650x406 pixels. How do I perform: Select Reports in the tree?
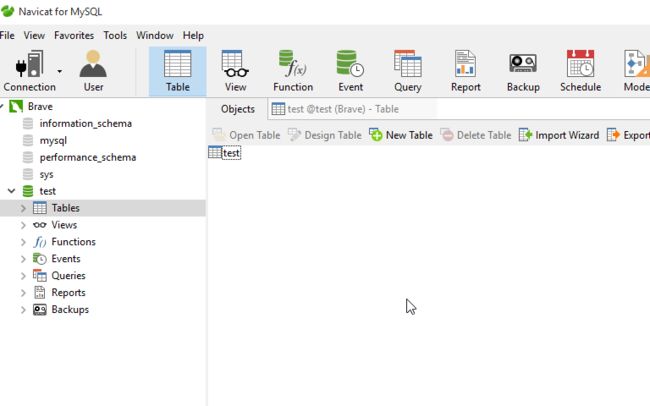point(68,293)
